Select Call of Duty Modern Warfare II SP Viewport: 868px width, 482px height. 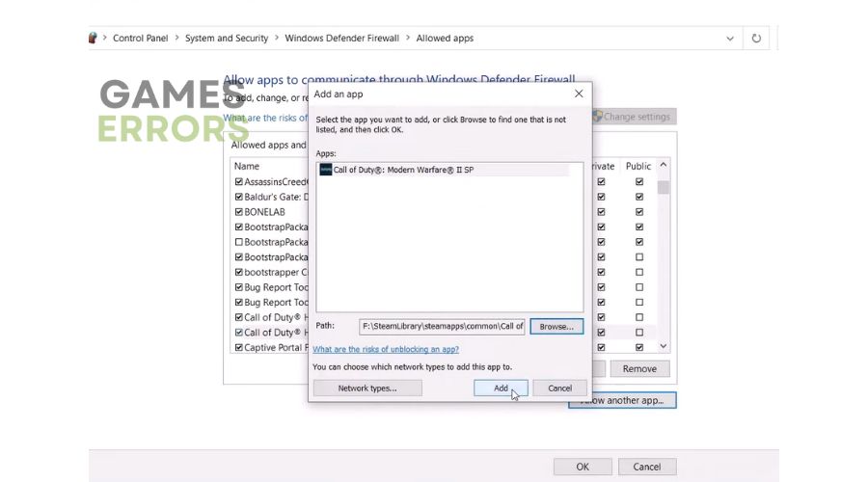pos(444,170)
